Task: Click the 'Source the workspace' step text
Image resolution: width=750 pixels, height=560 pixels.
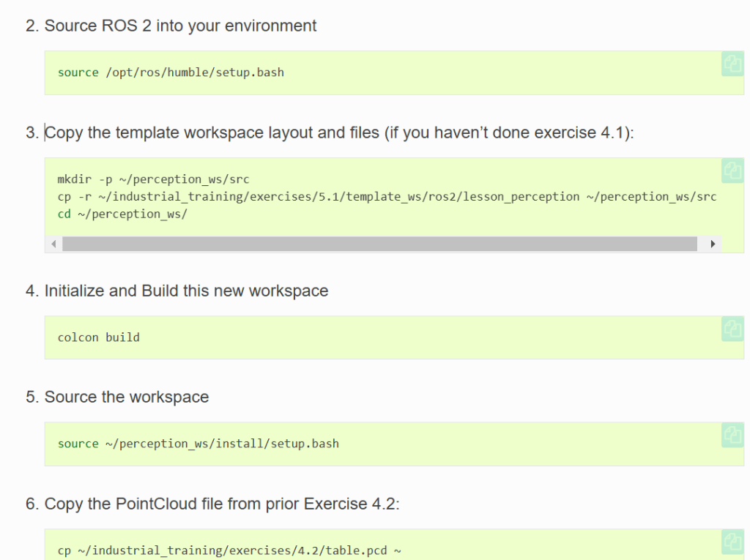Action: (126, 397)
